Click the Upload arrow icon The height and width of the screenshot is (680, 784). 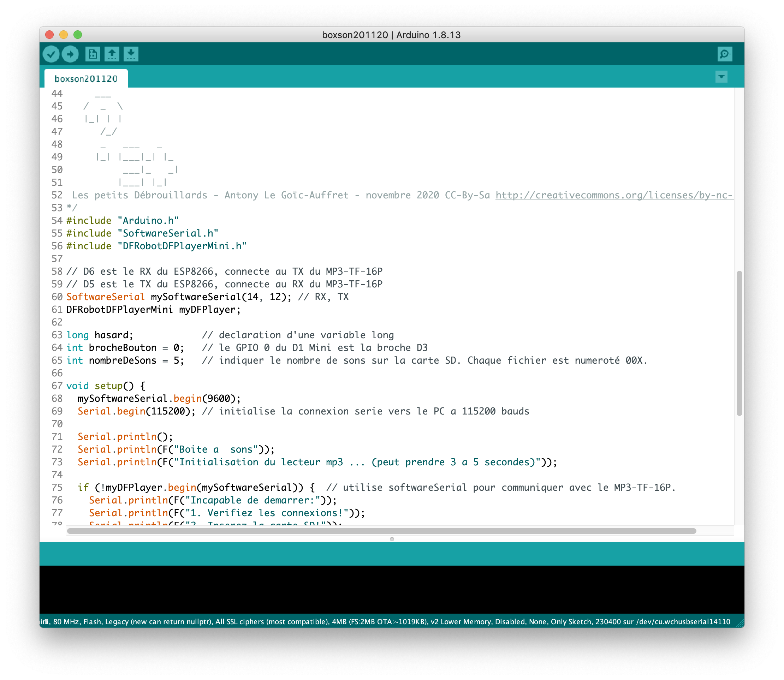[x=70, y=54]
